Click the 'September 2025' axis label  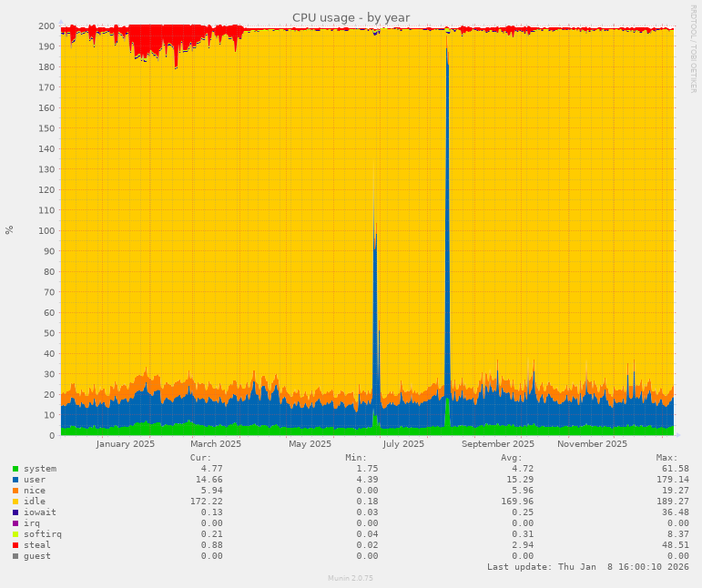pos(498,444)
